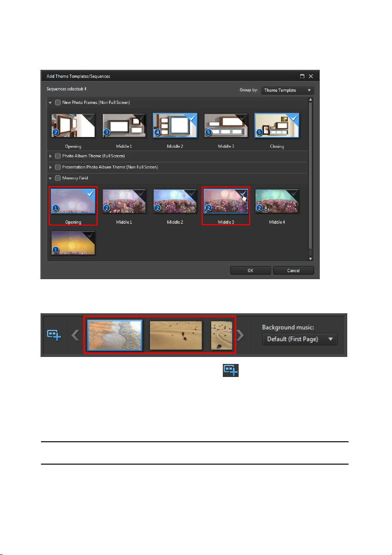Image resolution: width=392 pixels, height=555 pixels.
Task: Open the Group by Theme Template dropdown
Action: (287, 90)
